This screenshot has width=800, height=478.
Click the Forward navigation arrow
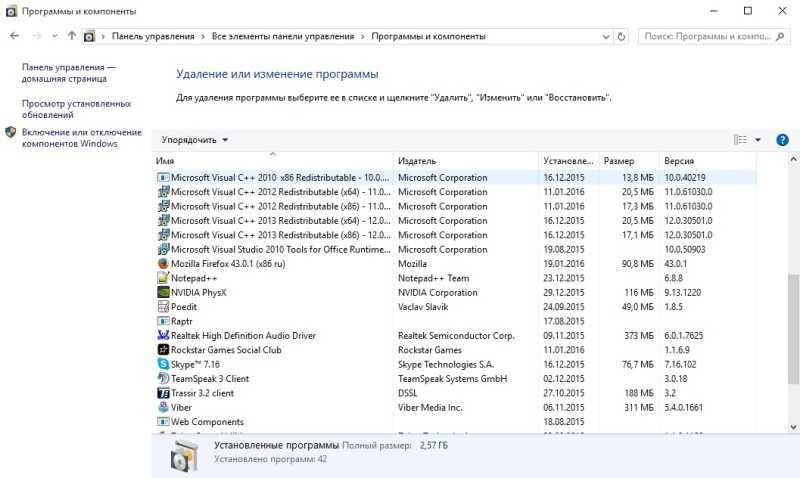point(37,36)
